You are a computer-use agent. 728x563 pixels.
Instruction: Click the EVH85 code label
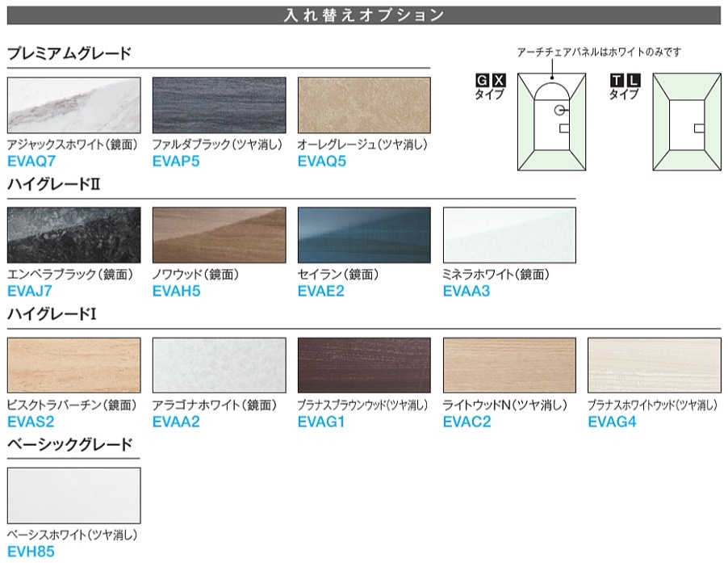pos(30,551)
